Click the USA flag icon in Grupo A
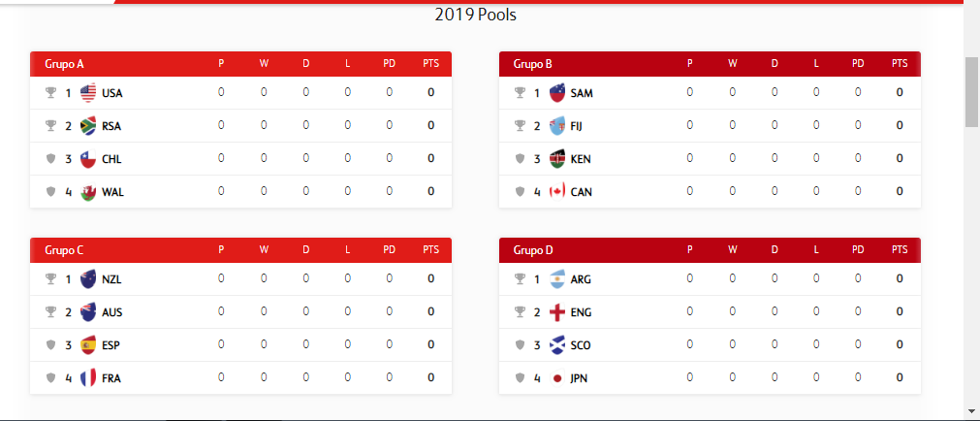 coord(88,92)
